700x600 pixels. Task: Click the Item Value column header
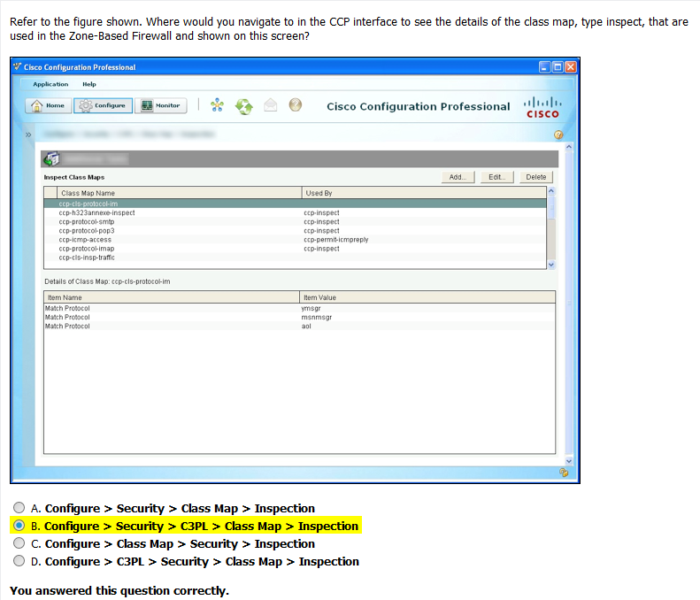[427, 297]
